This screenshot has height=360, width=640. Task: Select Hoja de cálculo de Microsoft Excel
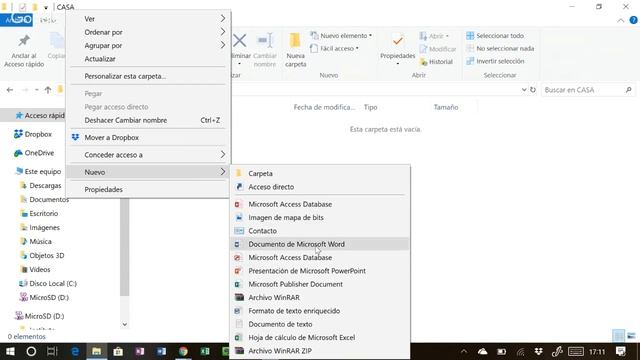[320, 338]
